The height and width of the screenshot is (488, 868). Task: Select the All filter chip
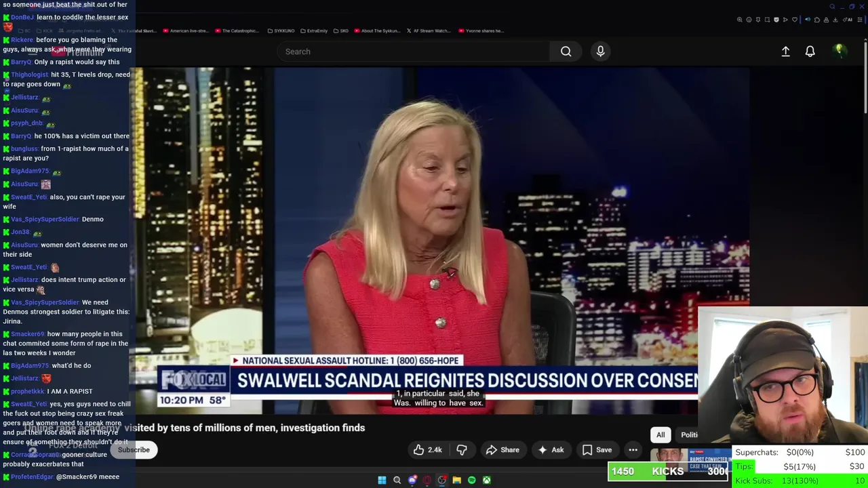(660, 435)
